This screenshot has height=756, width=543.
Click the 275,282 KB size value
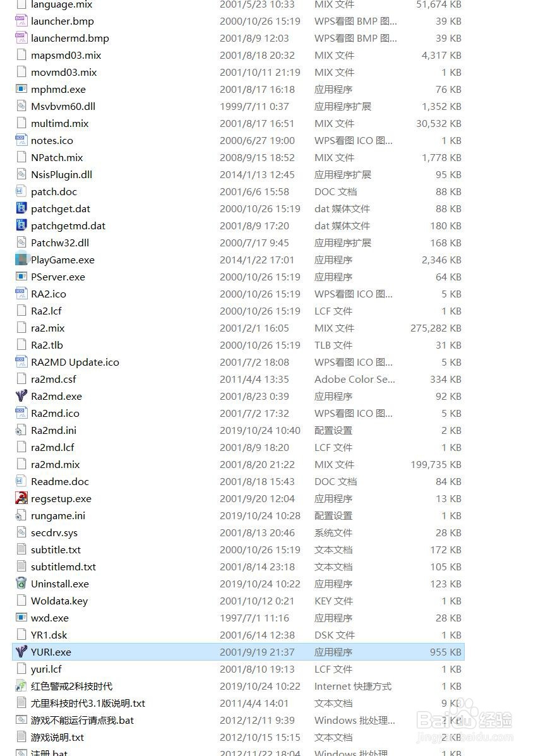pyautogui.click(x=436, y=328)
